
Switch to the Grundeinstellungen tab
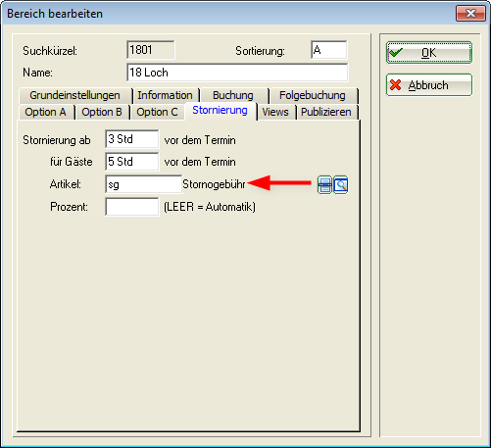click(75, 95)
